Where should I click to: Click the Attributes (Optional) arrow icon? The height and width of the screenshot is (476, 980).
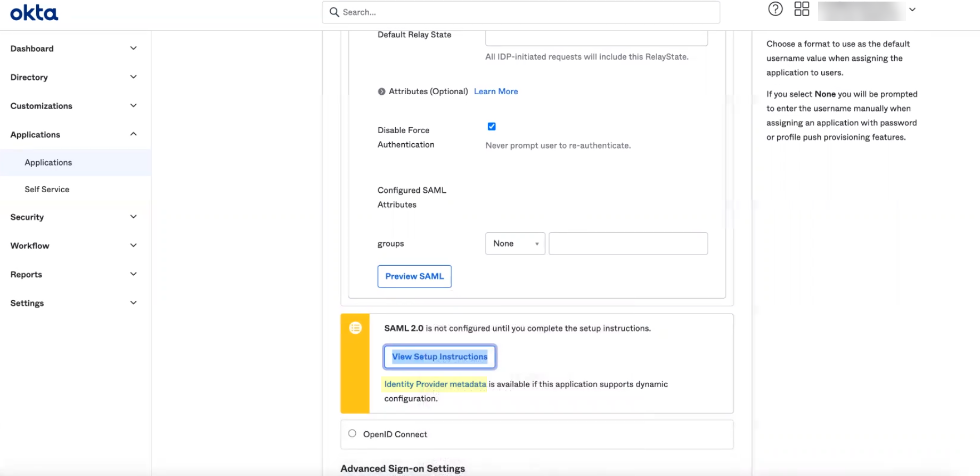tap(381, 92)
